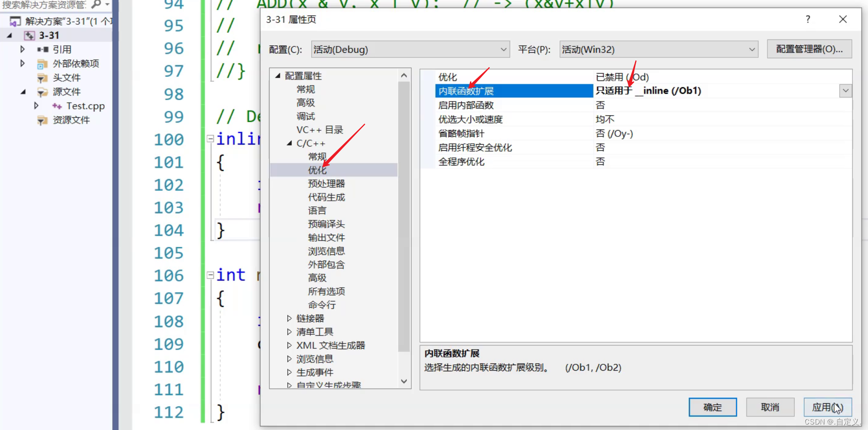Screen dimensions: 868x430
Task: Click Test.cpp in Solution Explorer
Action: tap(85, 106)
